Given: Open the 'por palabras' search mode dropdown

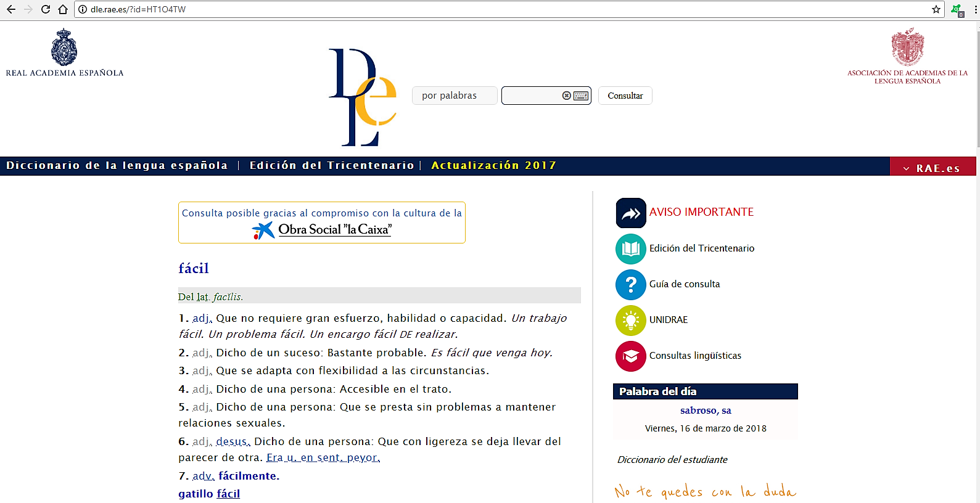Looking at the screenshot, I should pyautogui.click(x=455, y=96).
